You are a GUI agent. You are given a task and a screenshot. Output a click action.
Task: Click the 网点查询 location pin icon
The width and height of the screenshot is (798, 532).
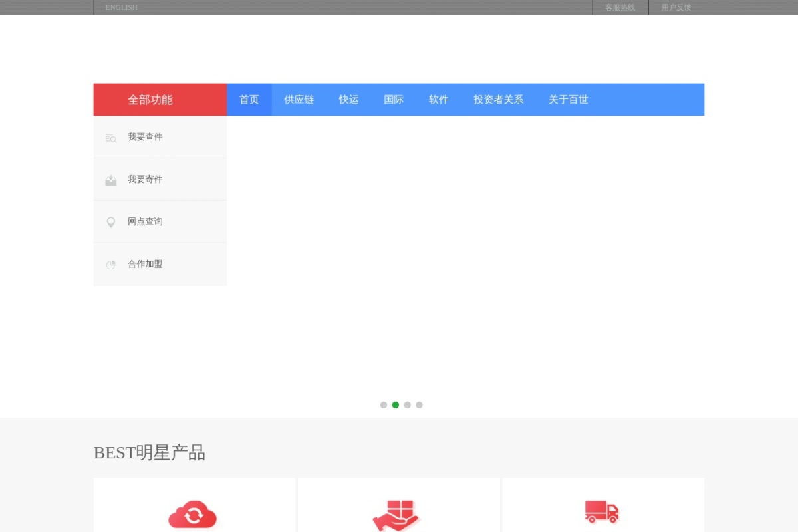[111, 223]
